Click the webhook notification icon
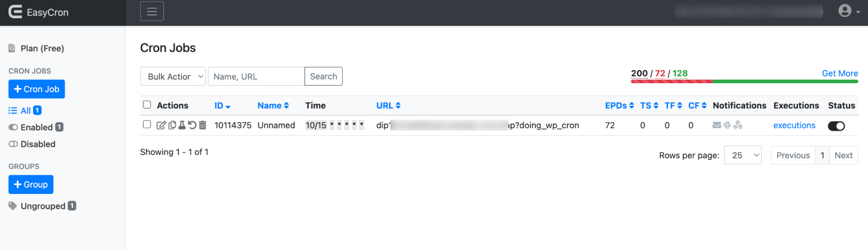868x250 pixels. pos(738,125)
